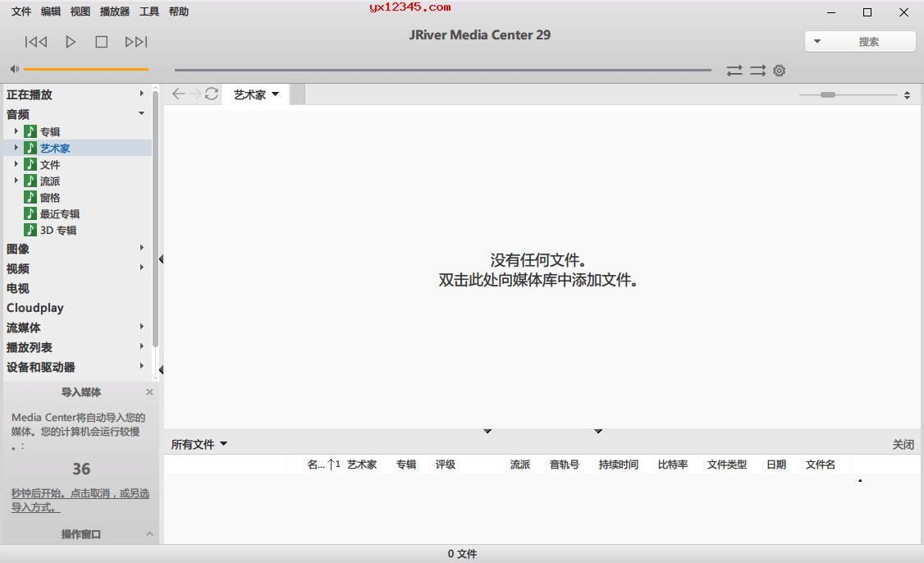924x563 pixels.
Task: Toggle the repeat mode icon
Action: (734, 71)
